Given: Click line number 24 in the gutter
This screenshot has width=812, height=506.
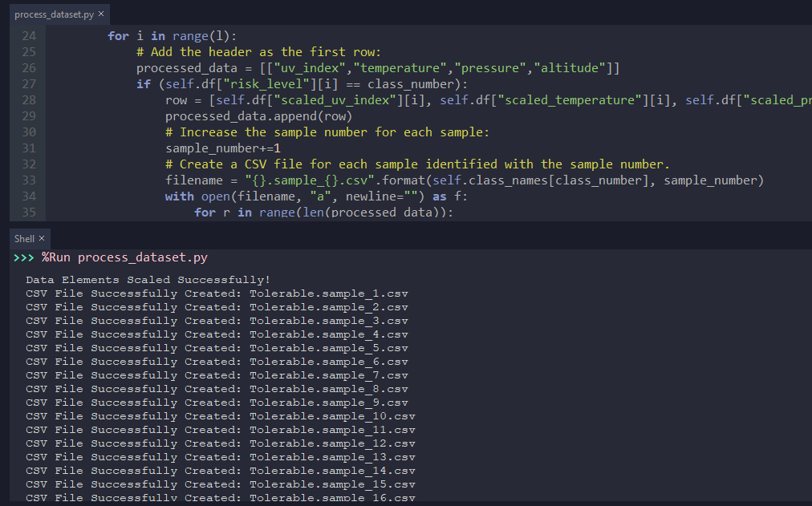Looking at the screenshot, I should coord(29,35).
